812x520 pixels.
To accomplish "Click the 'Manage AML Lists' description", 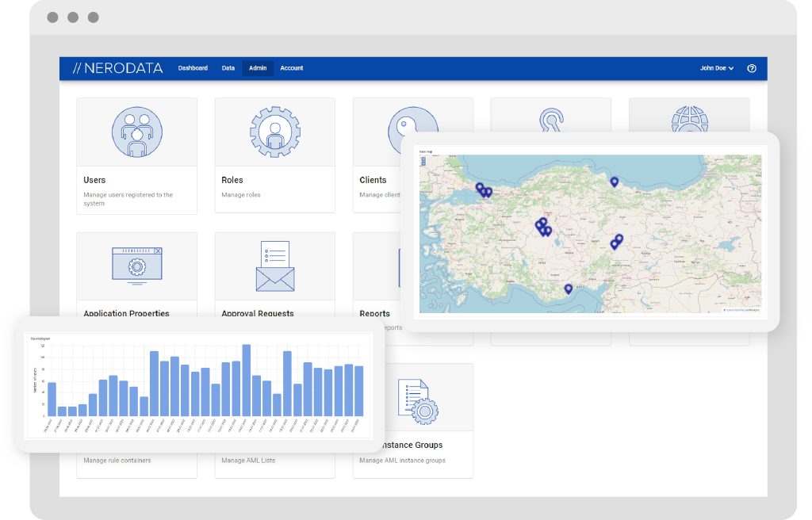I will coord(248,461).
